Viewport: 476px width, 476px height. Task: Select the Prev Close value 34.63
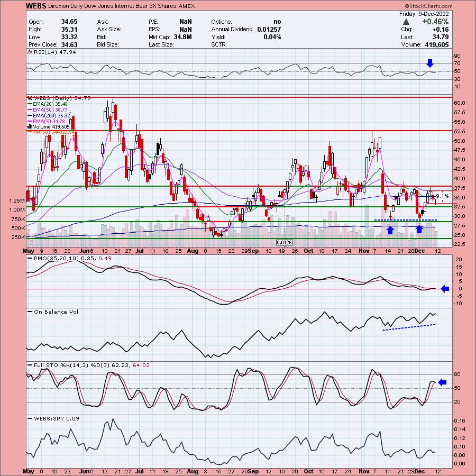pos(69,44)
